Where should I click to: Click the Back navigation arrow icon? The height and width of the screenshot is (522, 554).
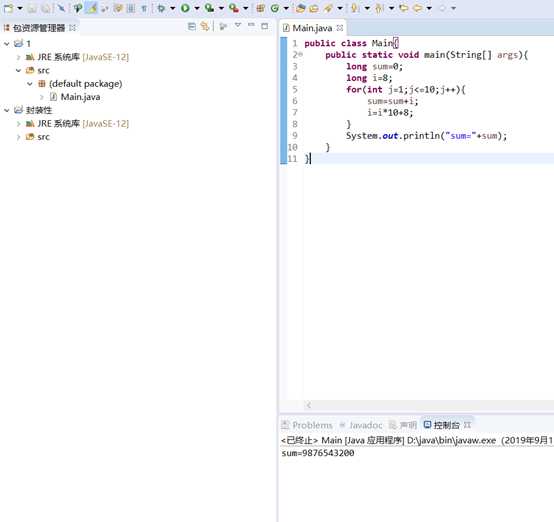[418, 8]
